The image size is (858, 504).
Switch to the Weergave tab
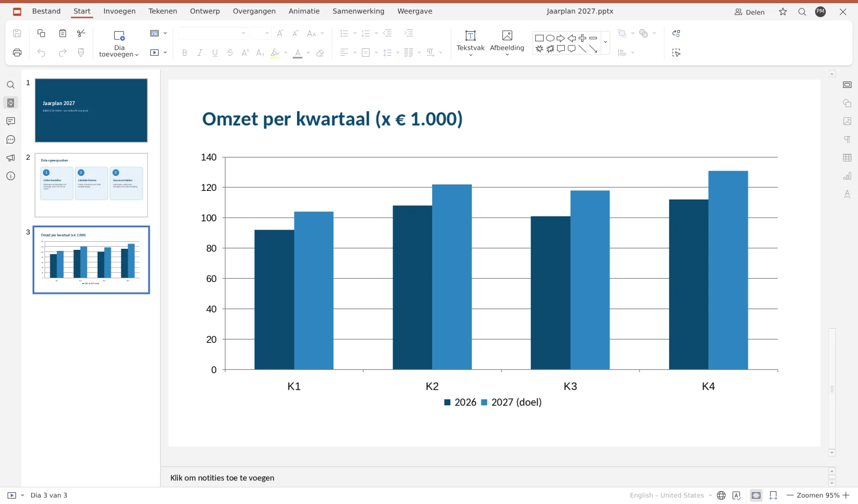click(x=415, y=11)
